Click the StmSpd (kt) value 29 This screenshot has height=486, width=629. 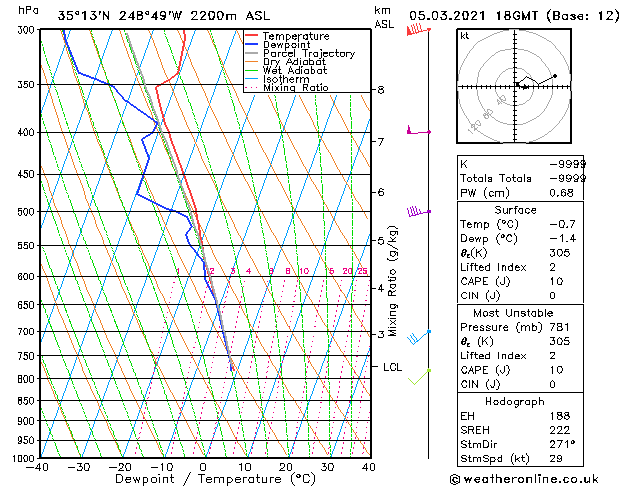(x=556, y=459)
